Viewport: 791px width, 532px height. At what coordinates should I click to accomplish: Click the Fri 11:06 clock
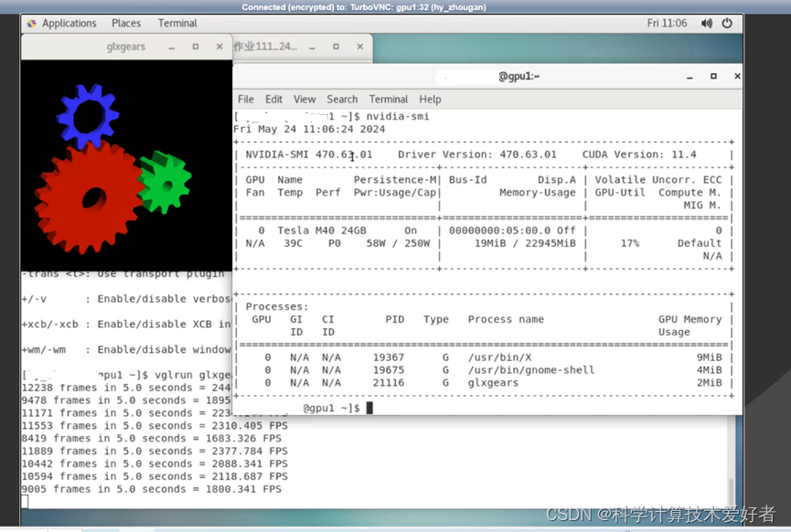[x=667, y=23]
